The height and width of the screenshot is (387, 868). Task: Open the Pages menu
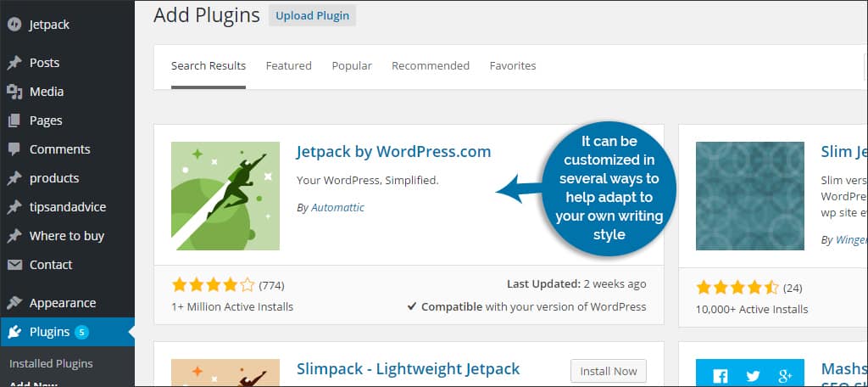pyautogui.click(x=67, y=121)
